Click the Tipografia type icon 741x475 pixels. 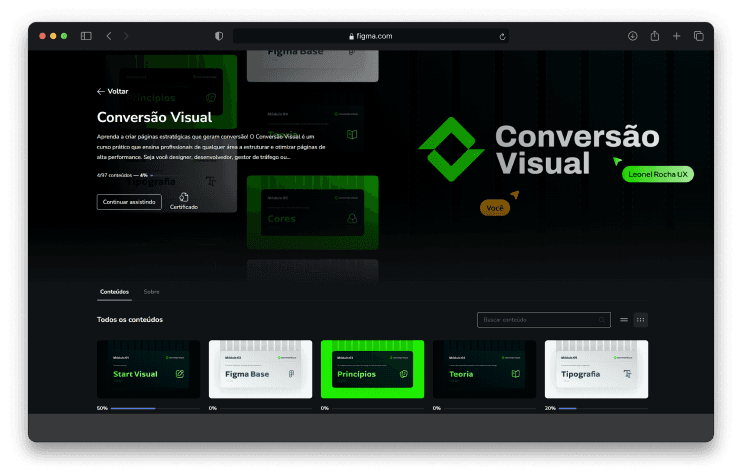(x=628, y=374)
